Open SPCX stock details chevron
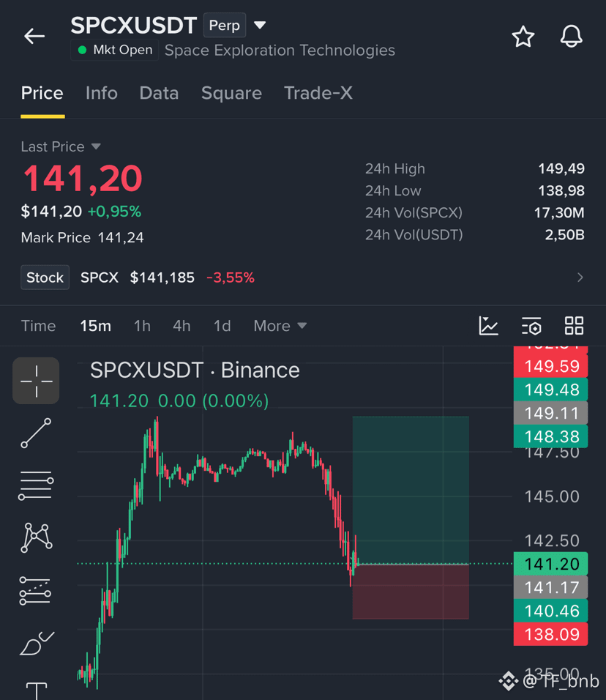Image resolution: width=606 pixels, height=700 pixels. coord(580,278)
